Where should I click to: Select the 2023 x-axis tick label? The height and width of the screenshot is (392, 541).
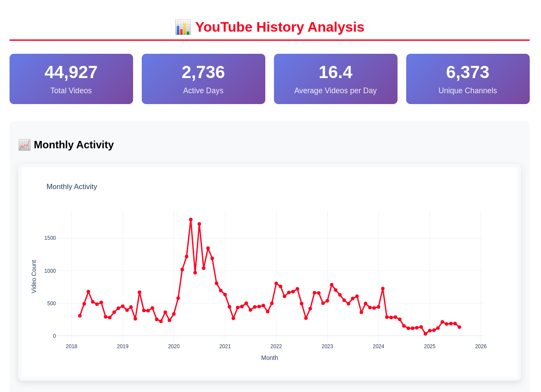pos(327,346)
